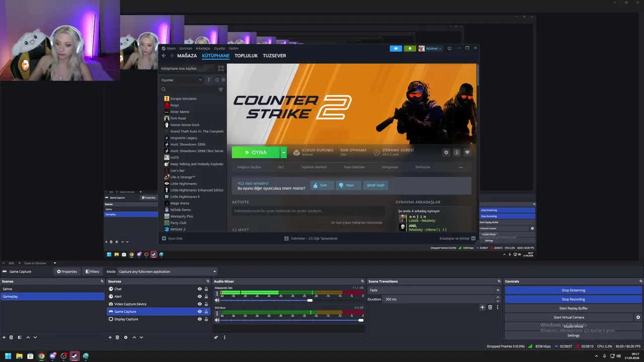Click Stop Recording button

click(x=573, y=299)
